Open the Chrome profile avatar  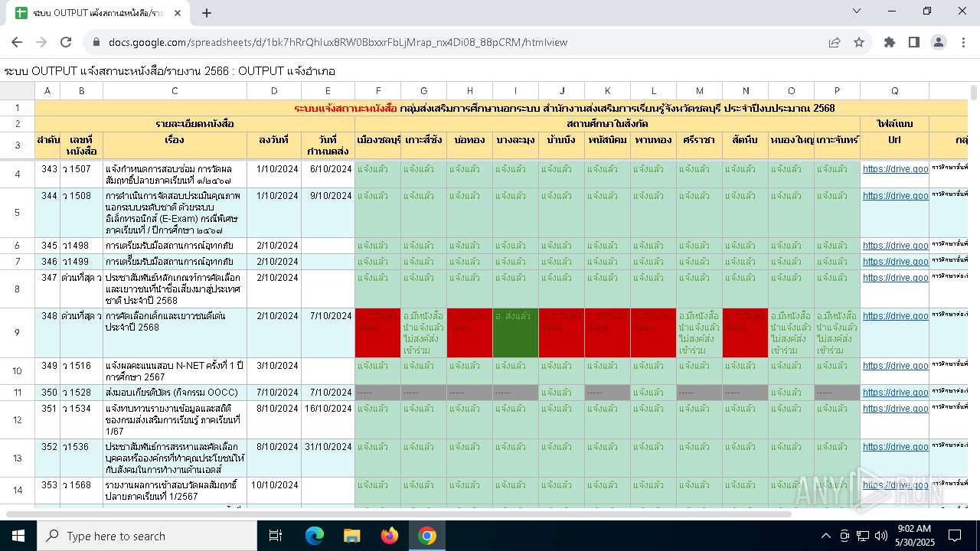(x=939, y=42)
